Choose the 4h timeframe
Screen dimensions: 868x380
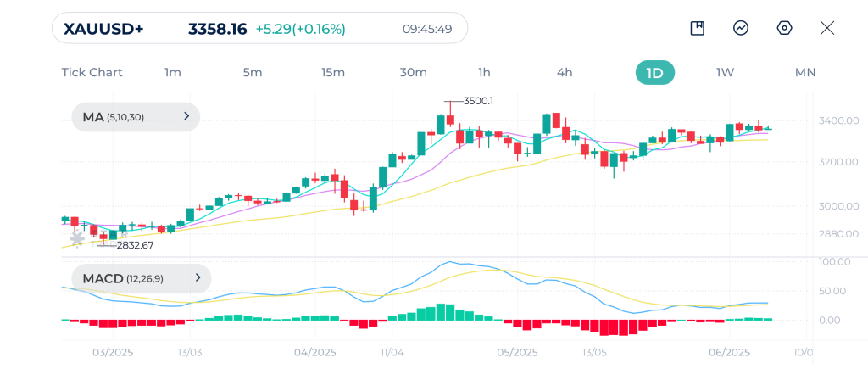point(565,72)
